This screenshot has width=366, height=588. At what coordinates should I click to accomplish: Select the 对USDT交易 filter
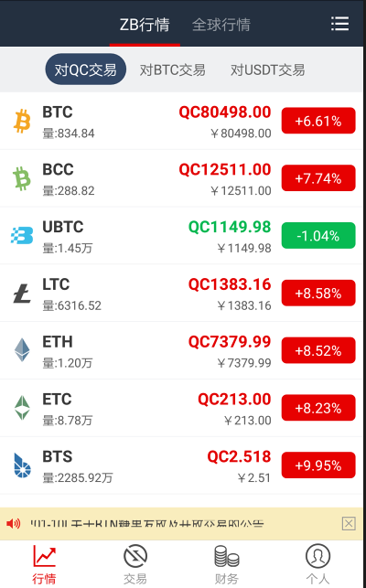click(268, 69)
